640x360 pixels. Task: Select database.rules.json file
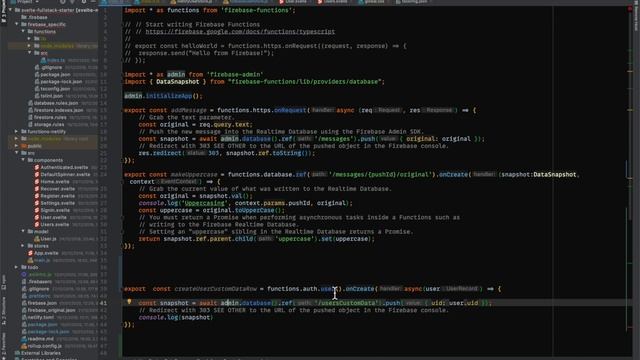(56, 103)
